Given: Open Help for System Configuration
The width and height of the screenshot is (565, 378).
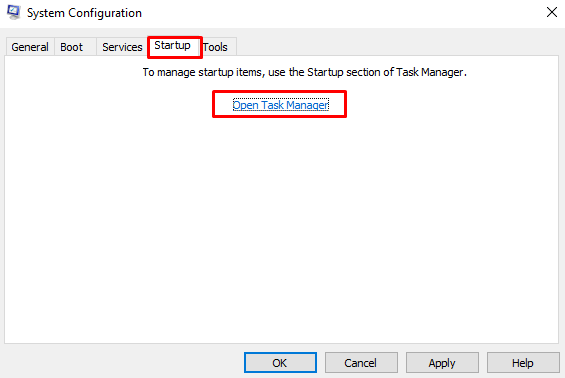Looking at the screenshot, I should (523, 363).
